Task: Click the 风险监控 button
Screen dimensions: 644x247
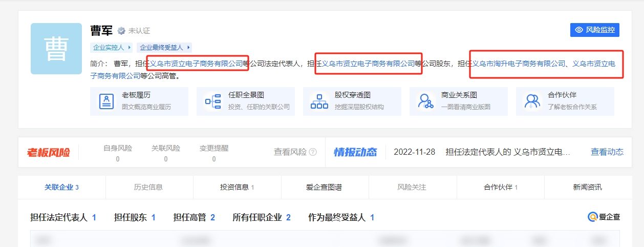Action: 595,30
